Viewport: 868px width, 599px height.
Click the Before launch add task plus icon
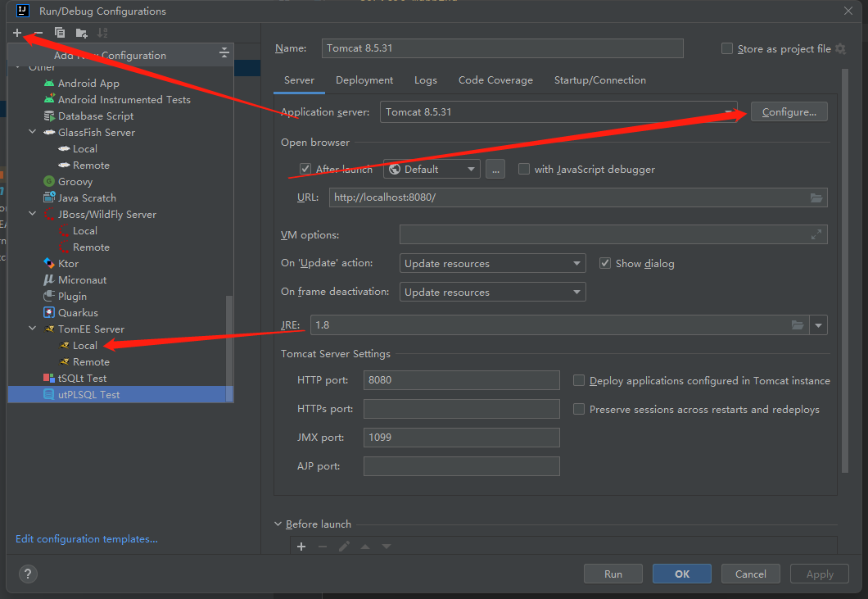(x=301, y=547)
